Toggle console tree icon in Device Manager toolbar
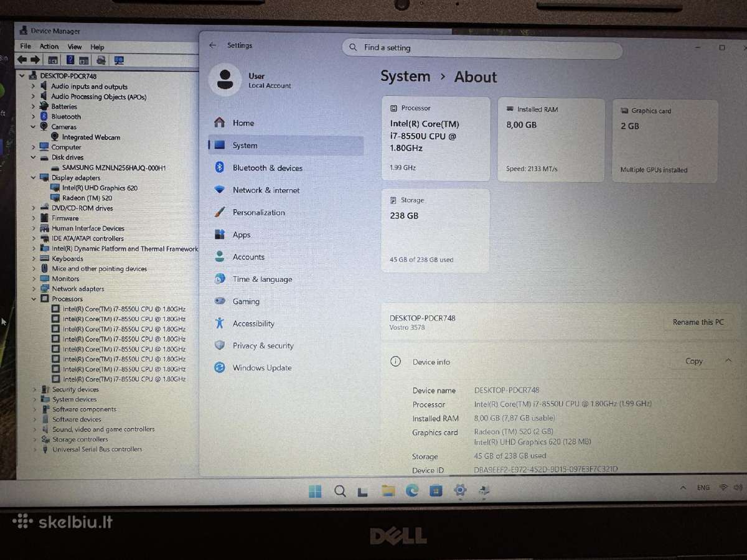 click(53, 60)
